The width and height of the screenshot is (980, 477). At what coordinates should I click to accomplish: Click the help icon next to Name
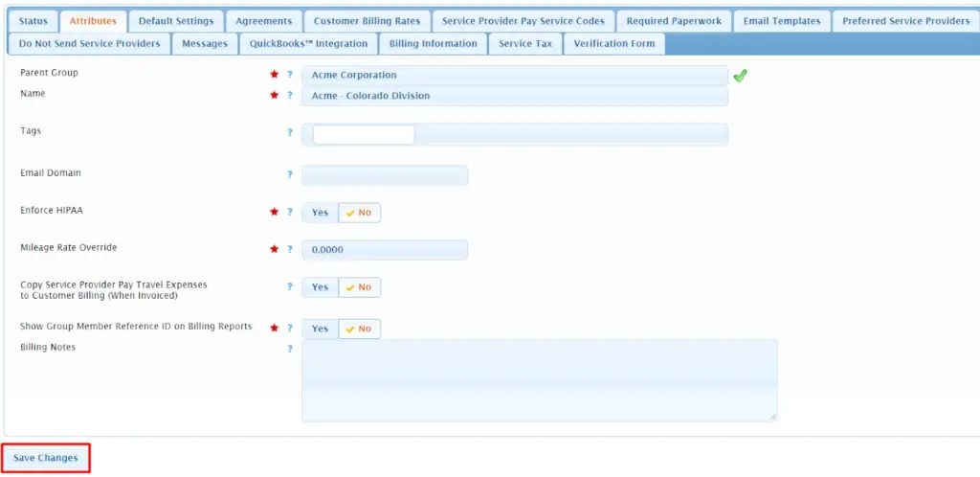(289, 96)
